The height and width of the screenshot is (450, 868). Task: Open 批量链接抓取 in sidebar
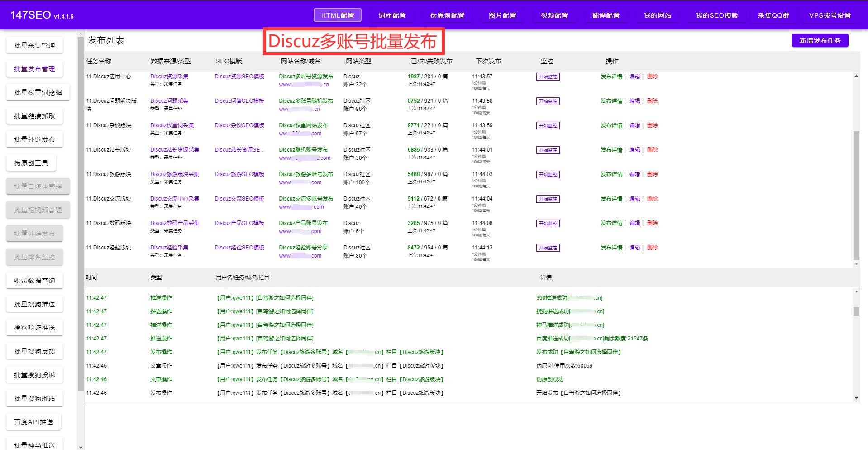click(34, 116)
